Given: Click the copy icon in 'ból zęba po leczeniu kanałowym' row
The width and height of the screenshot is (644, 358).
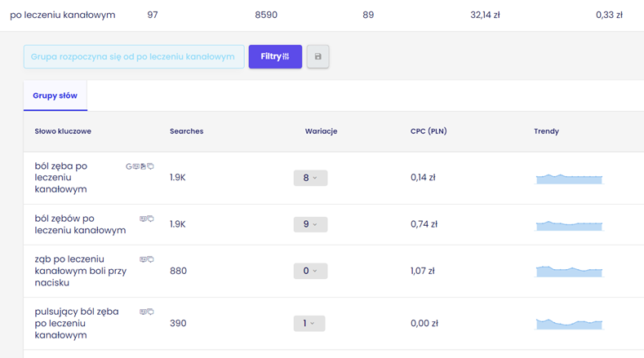Looking at the screenshot, I should 150,166.
